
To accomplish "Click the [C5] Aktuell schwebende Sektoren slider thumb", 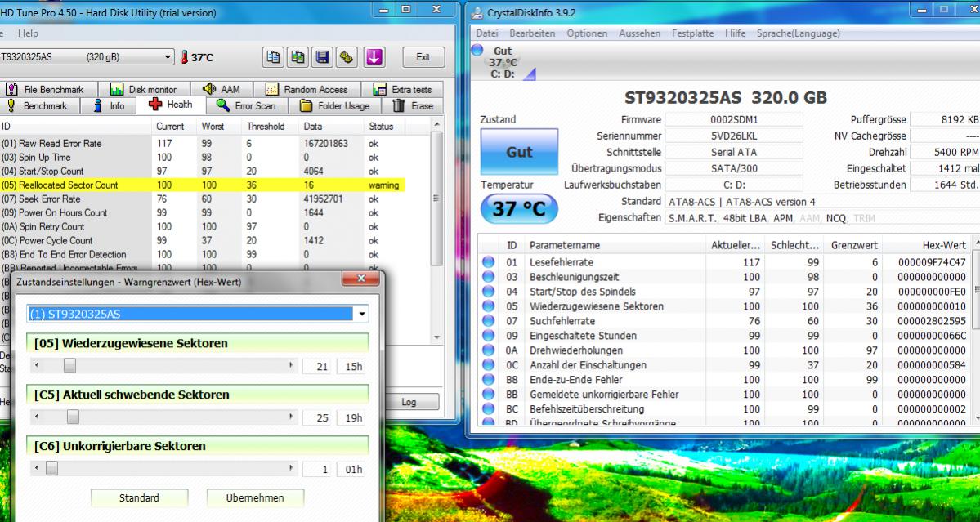I will 73,417.
